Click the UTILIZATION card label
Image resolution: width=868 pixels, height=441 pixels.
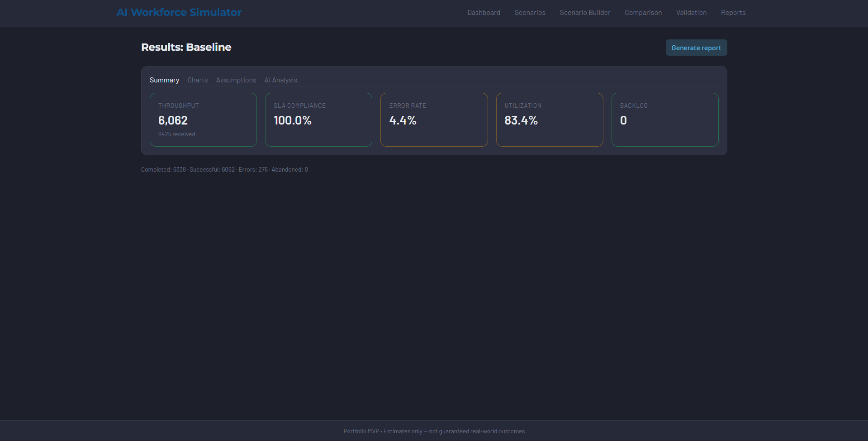tap(523, 105)
